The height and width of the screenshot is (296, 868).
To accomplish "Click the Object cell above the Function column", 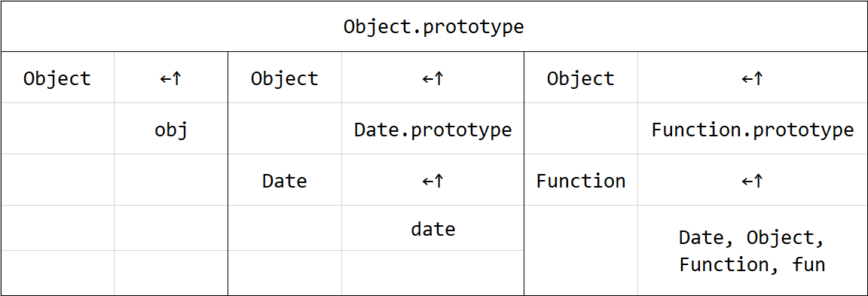I will click(581, 78).
